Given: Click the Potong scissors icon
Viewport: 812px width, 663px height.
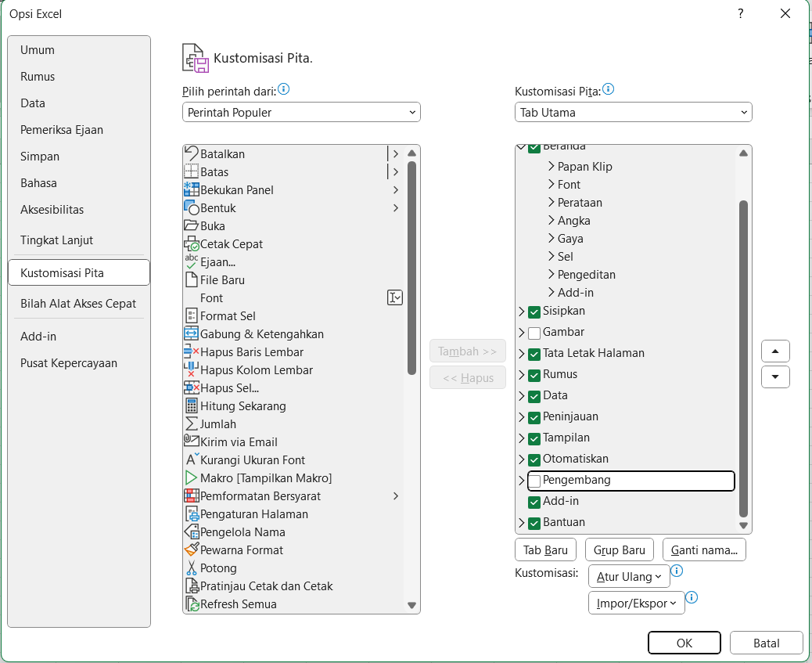Looking at the screenshot, I should [x=192, y=568].
